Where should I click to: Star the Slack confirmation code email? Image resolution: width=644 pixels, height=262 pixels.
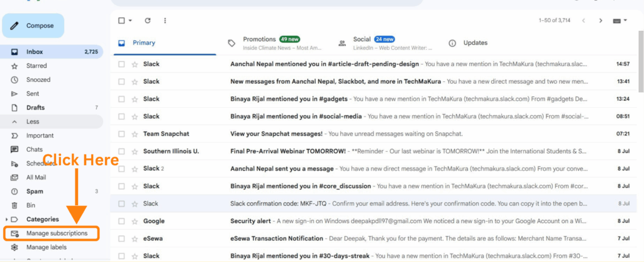point(135,203)
